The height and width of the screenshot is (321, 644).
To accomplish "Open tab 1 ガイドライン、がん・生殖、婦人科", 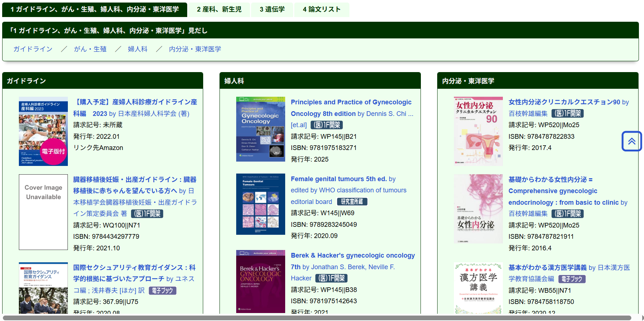I will [x=95, y=9].
